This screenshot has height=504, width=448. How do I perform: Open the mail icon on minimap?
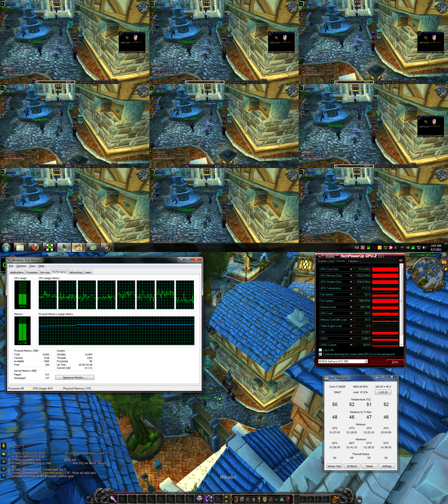click(x=445, y=269)
